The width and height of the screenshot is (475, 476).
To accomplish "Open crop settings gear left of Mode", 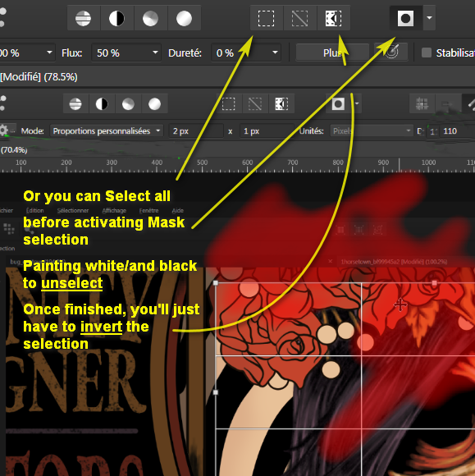I will pyautogui.click(x=4, y=130).
